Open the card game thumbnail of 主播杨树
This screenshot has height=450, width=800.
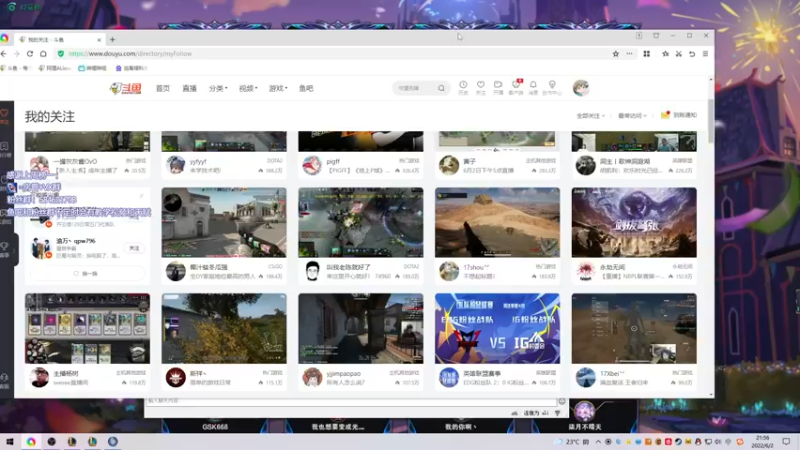coord(87,329)
